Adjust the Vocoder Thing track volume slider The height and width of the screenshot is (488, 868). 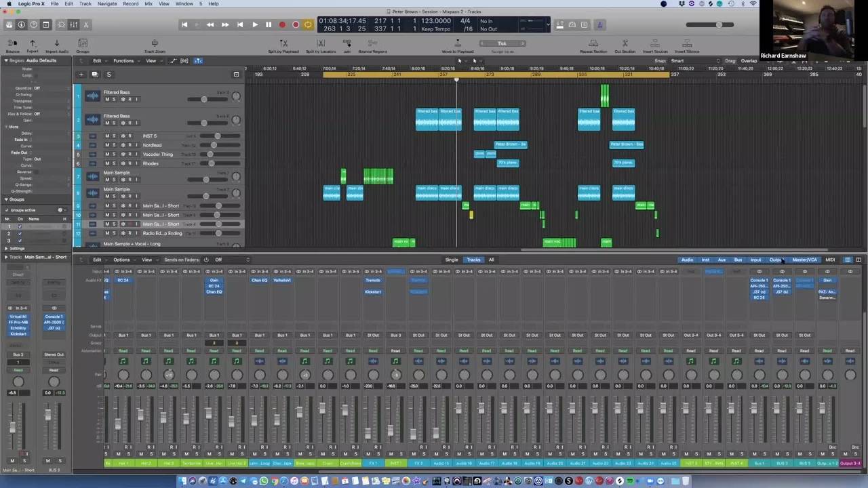click(x=211, y=155)
